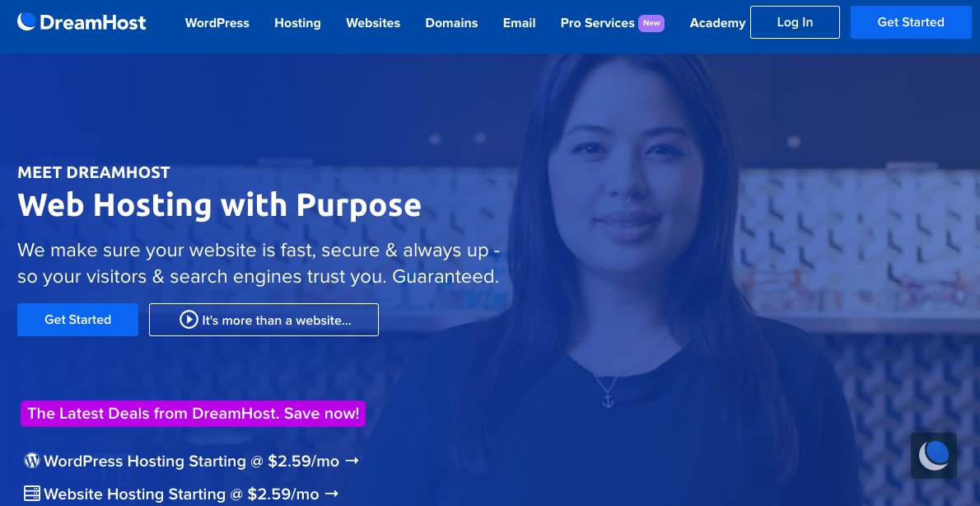This screenshot has width=980, height=506.
Task: Click the Log In button
Action: pos(795,22)
